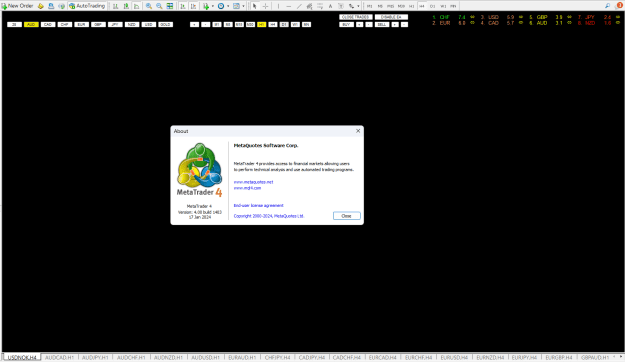625x362 pixels.
Task: Select the cursor arrow tool
Action: pos(254,6)
